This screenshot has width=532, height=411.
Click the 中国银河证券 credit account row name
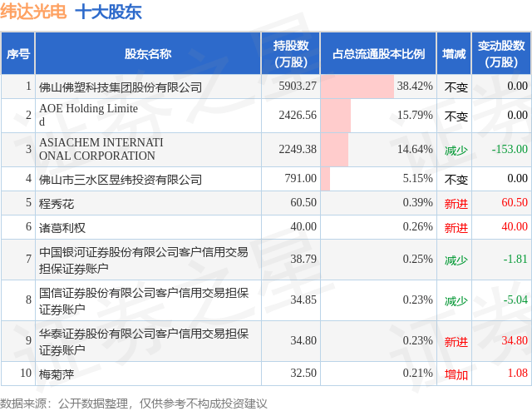[144, 260]
